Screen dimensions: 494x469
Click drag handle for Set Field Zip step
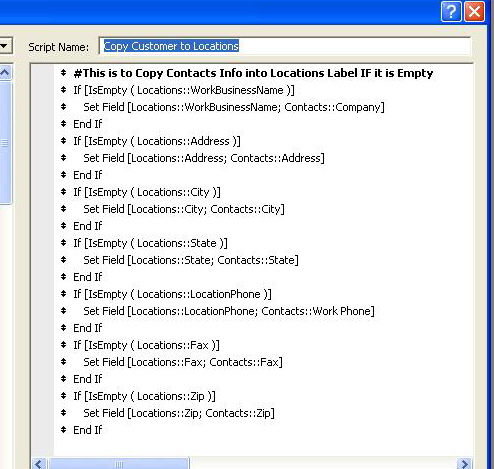(x=64, y=413)
